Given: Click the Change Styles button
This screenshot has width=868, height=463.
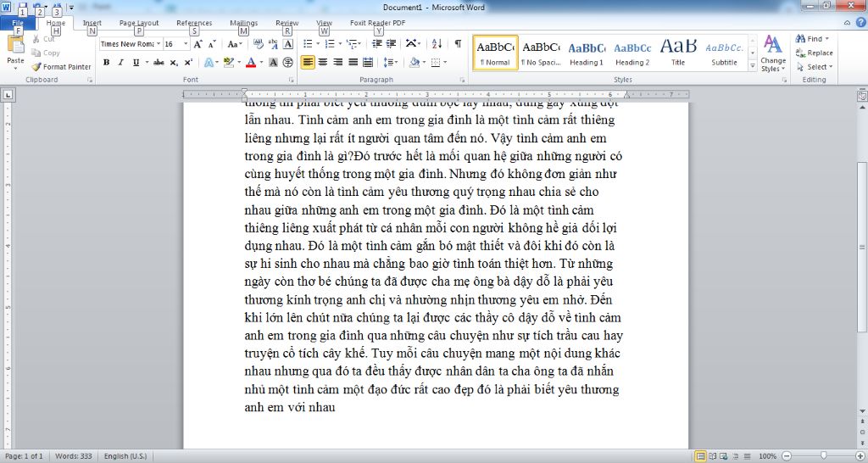Looking at the screenshot, I should coord(773,53).
